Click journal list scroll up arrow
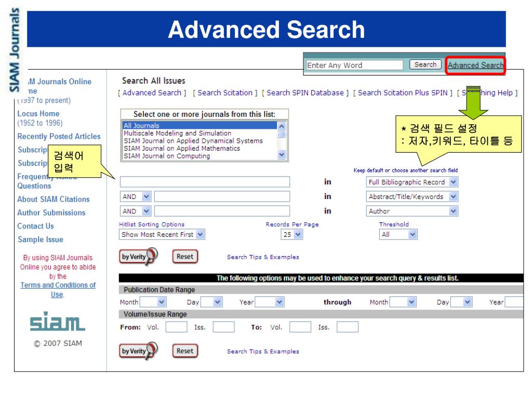 (x=282, y=126)
